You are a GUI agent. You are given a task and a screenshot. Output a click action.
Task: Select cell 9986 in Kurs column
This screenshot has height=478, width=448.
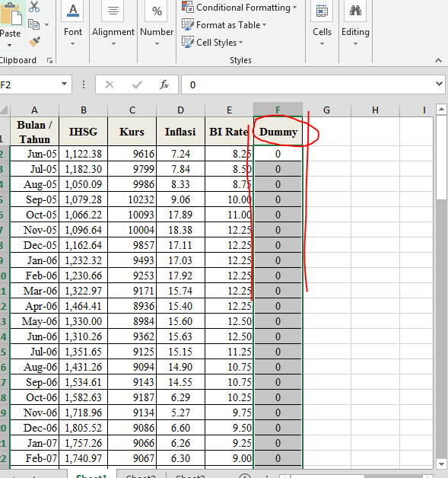pyautogui.click(x=132, y=184)
